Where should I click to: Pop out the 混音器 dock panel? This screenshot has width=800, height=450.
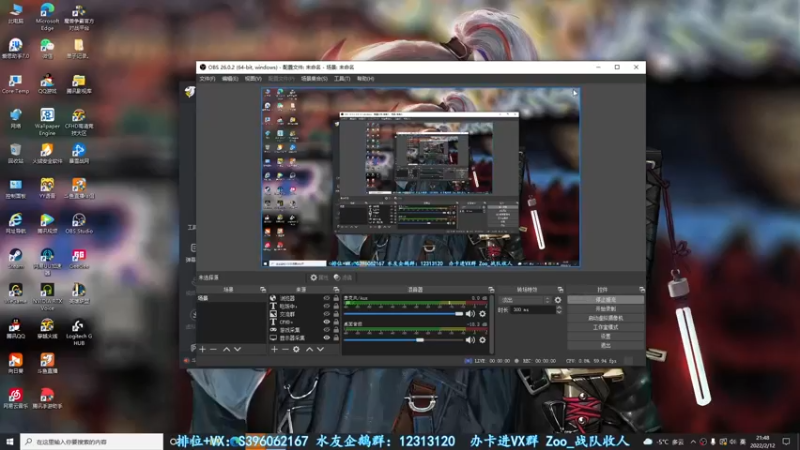point(491,289)
